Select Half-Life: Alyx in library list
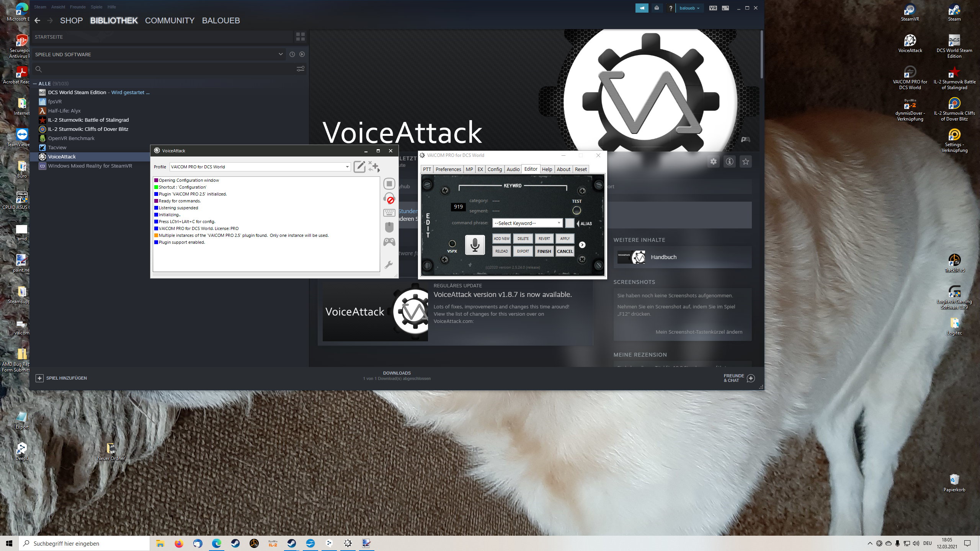The height and width of the screenshot is (551, 980). point(64,111)
